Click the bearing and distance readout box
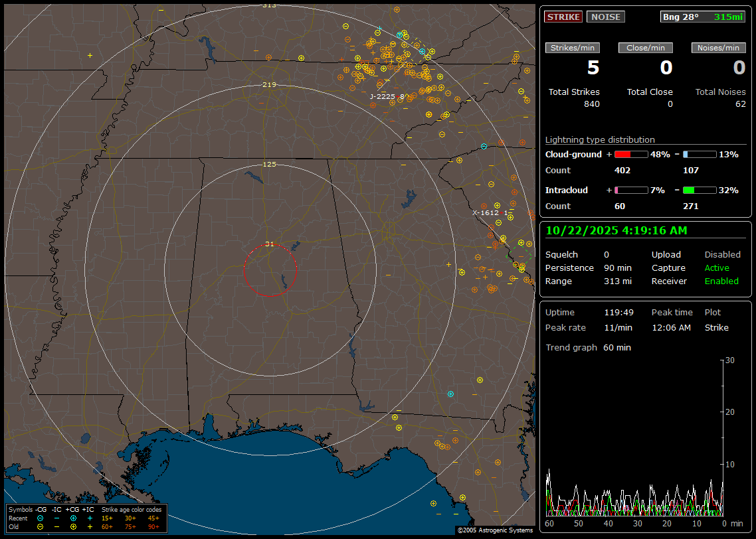The width and height of the screenshot is (756, 539). click(x=703, y=17)
